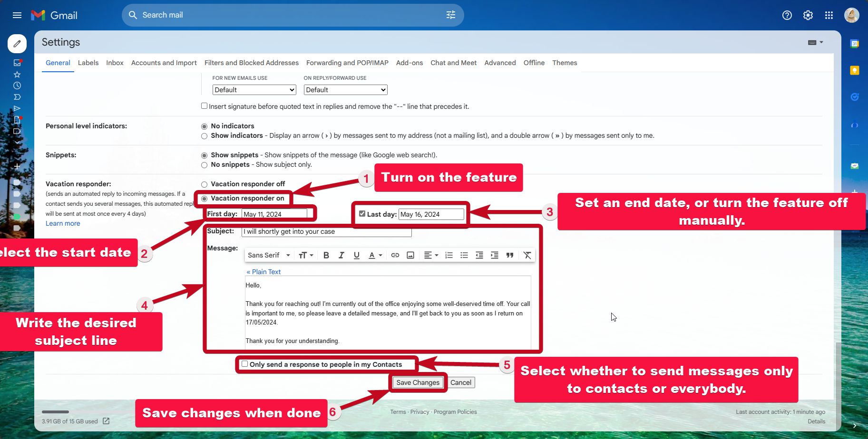
Task: Expand side panel arrow at bottom right
Action: tap(855, 426)
